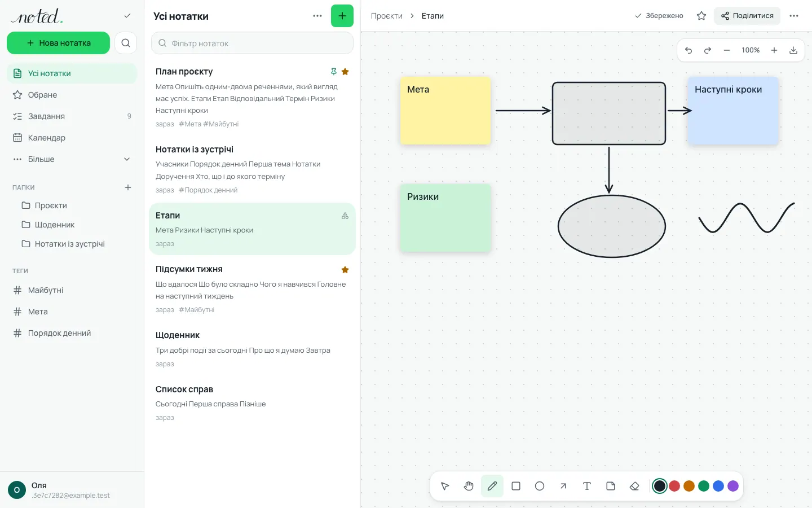Select the arrow connector tool
The image size is (812, 508).
pos(563,486)
